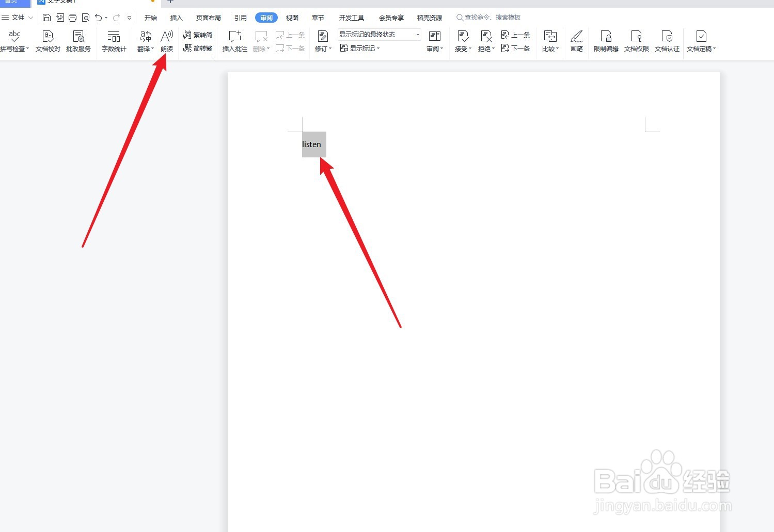Undo the last action
This screenshot has height=532, width=774.
point(98,18)
